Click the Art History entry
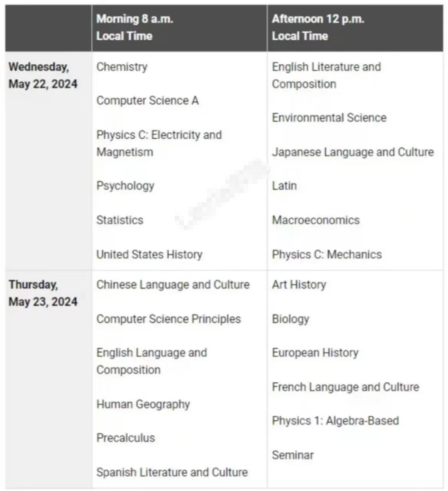 click(299, 285)
